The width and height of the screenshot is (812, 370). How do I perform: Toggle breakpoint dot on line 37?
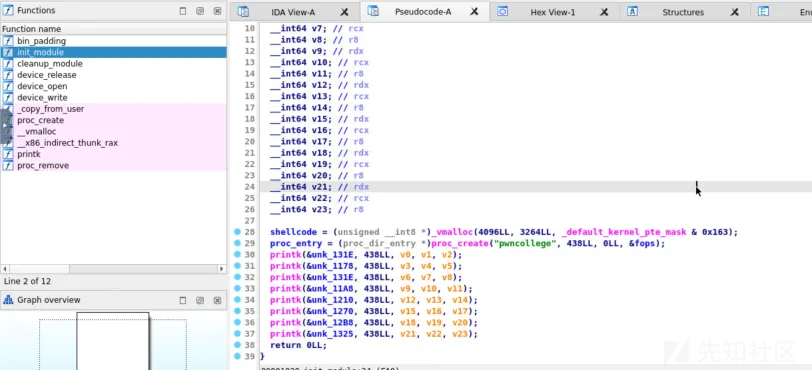(237, 334)
